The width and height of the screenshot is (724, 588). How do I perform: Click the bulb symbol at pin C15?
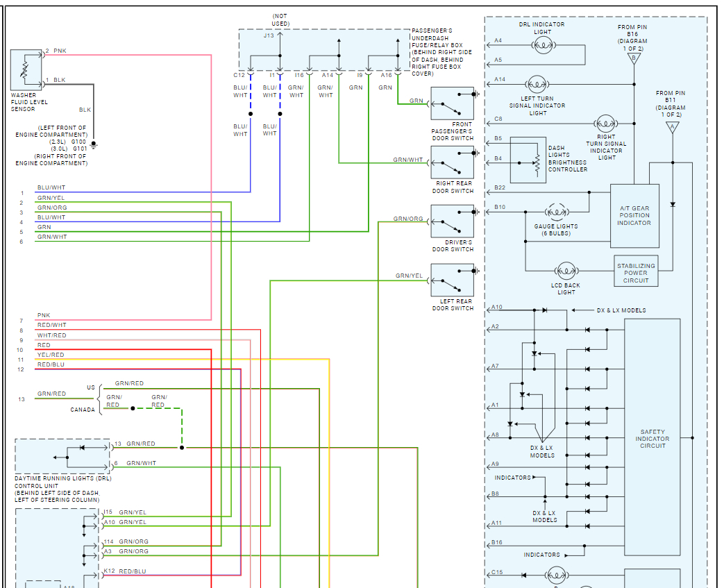click(x=556, y=575)
